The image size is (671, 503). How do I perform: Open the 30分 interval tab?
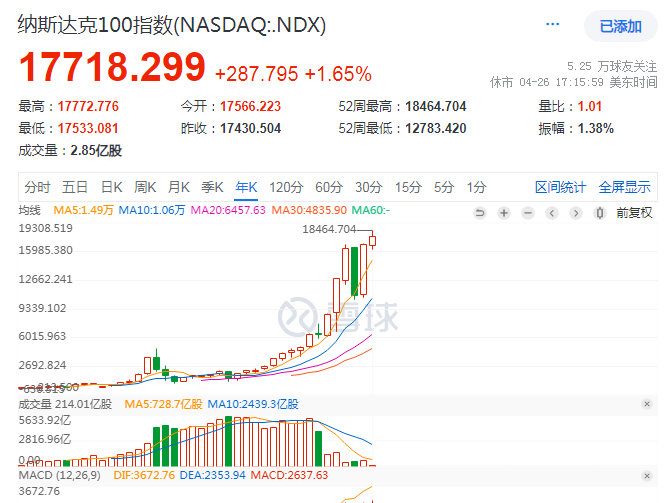tap(368, 187)
